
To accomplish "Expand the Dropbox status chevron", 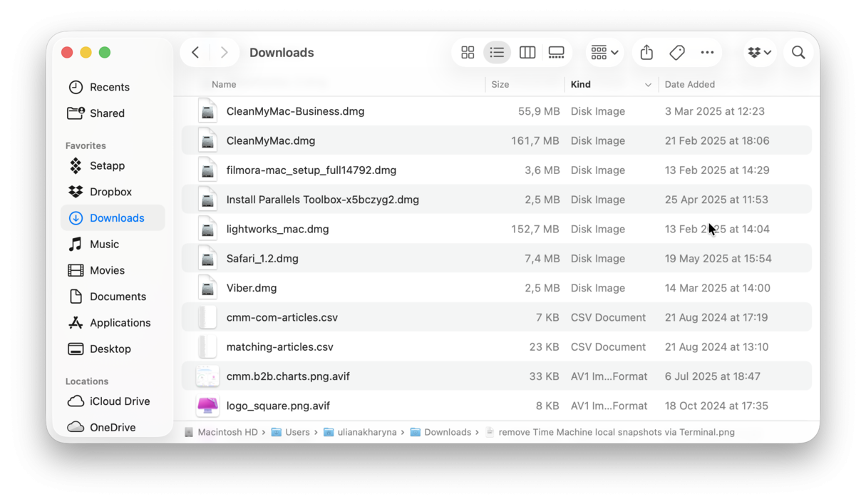I will coord(768,52).
